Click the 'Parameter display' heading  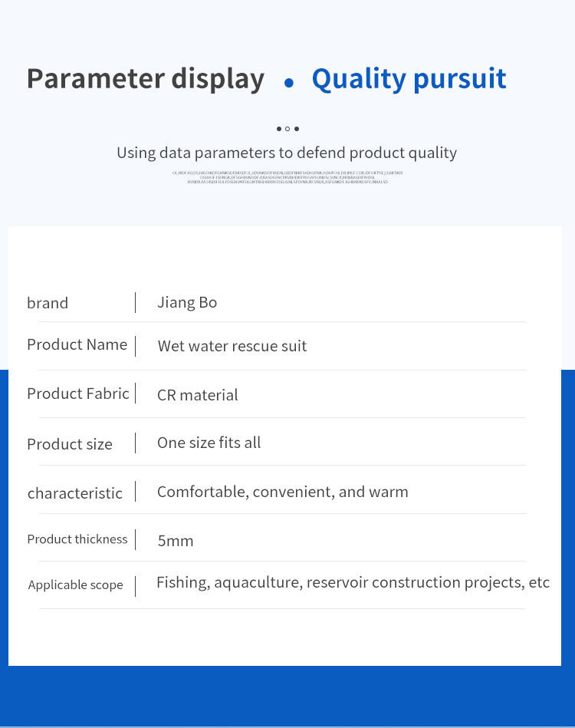point(145,79)
